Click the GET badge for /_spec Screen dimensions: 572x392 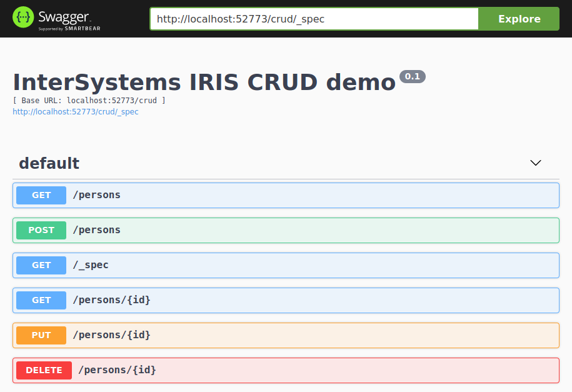41,265
